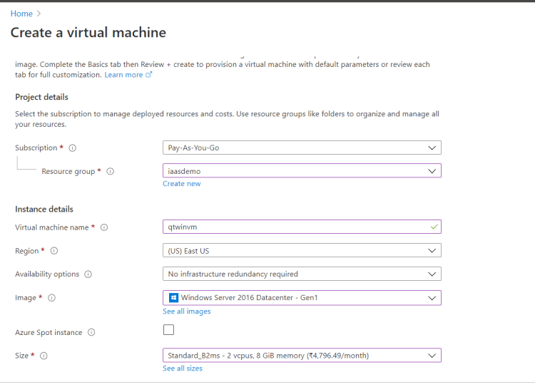Image resolution: width=535 pixels, height=392 pixels.
Task: Click the info icon next to Availability options
Action: 88,274
